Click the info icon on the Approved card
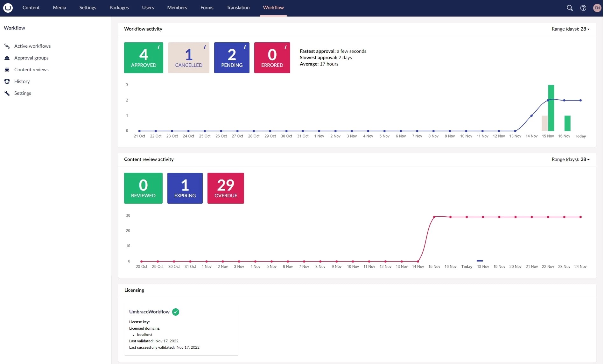Image resolution: width=604 pixels, height=364 pixels. 158,47
